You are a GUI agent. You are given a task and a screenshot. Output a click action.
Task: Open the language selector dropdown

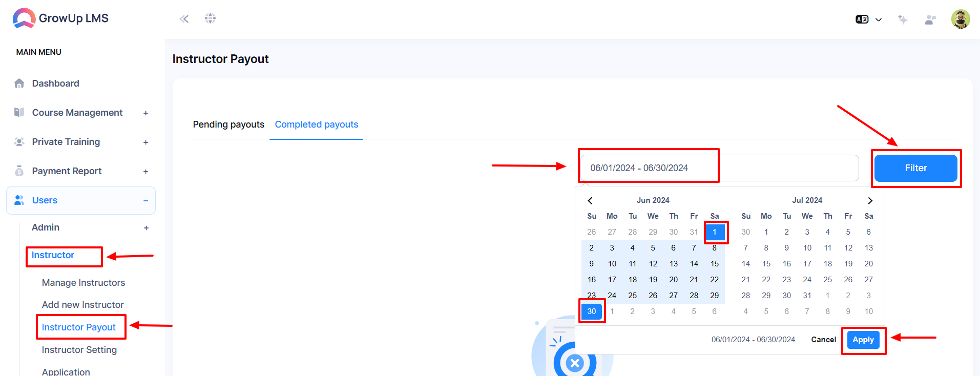tap(868, 19)
